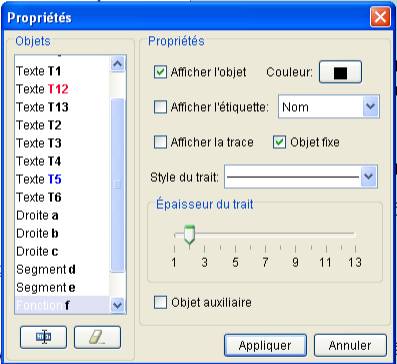Click the rename object icon button
The height and width of the screenshot is (364, 397).
43,337
